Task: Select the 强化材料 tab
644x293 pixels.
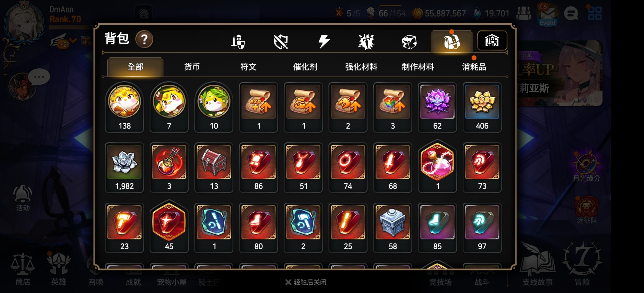Action: click(361, 67)
